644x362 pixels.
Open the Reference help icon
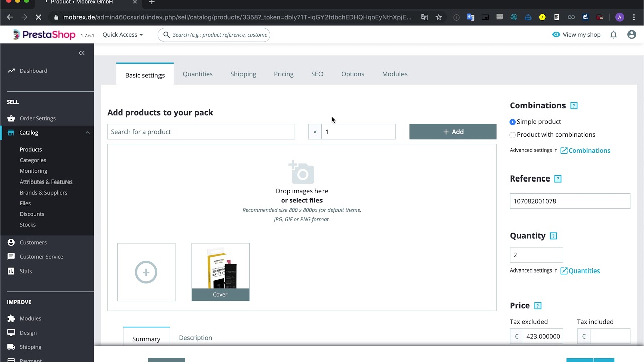click(x=558, y=179)
